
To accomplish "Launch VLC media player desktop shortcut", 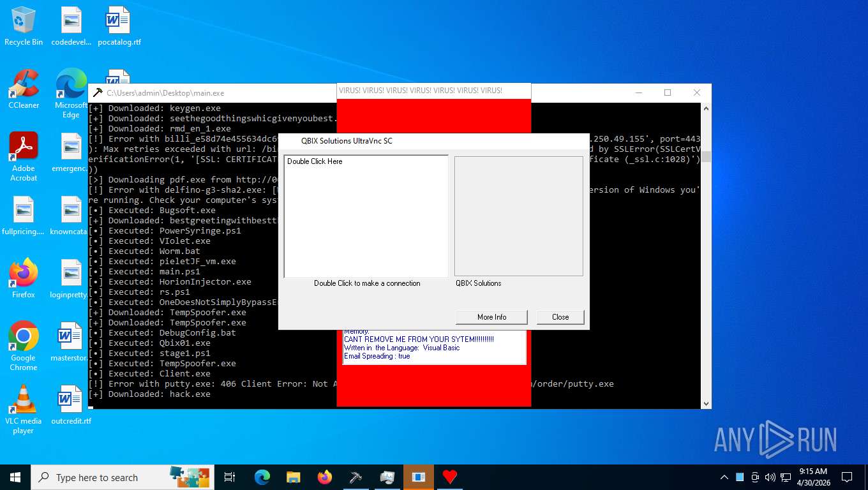I will (x=24, y=410).
